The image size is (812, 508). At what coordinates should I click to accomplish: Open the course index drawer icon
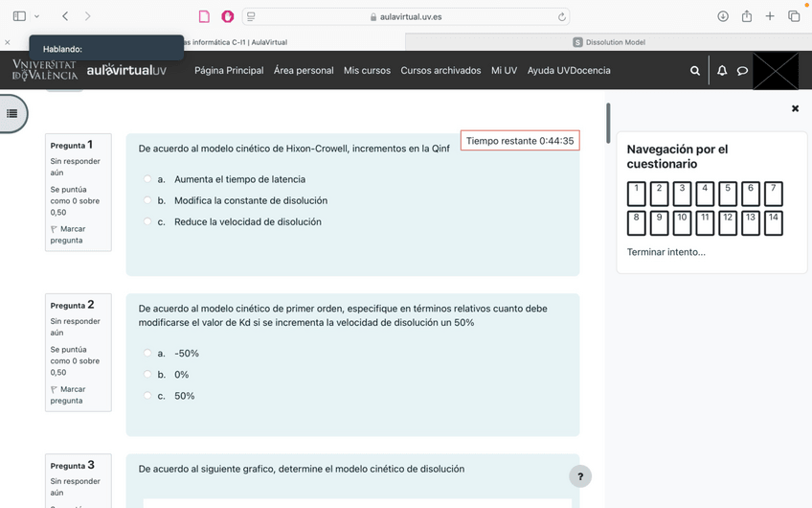(x=12, y=113)
